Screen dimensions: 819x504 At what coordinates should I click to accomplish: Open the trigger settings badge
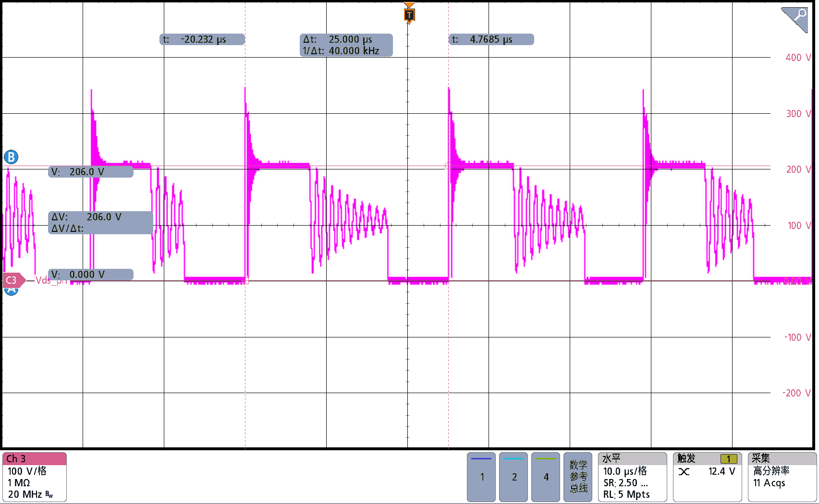707,477
